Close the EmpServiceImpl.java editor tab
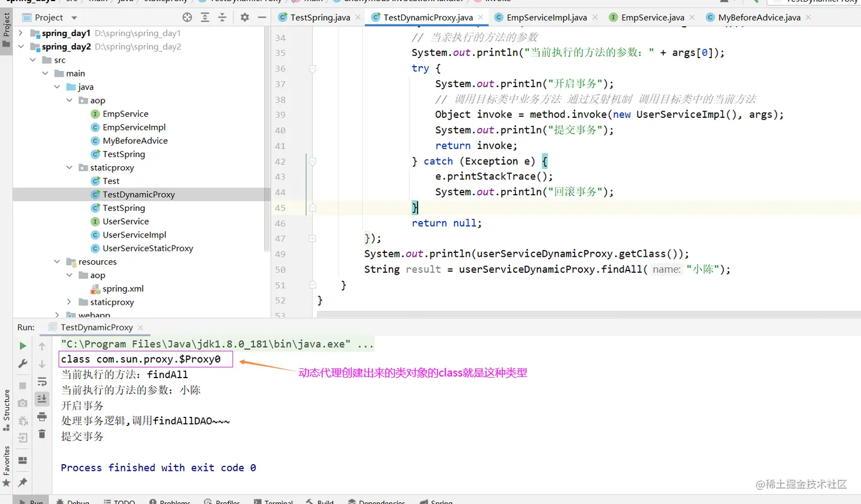This screenshot has width=861, height=504. click(595, 18)
